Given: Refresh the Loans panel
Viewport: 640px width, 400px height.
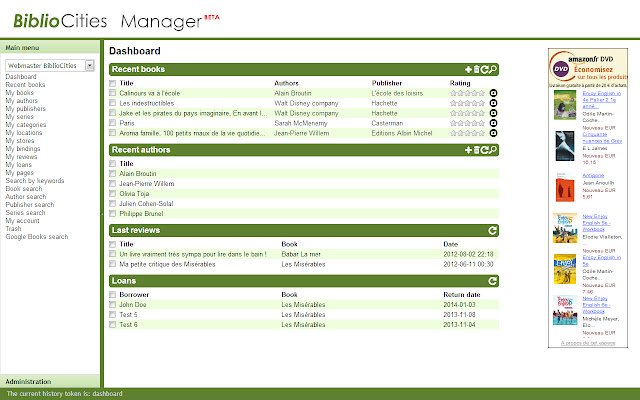Looking at the screenshot, I should [x=492, y=281].
